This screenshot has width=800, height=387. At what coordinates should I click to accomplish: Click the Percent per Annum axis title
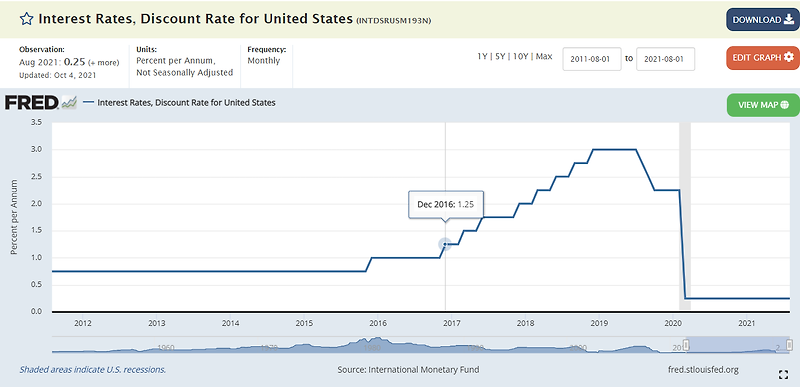click(14, 217)
